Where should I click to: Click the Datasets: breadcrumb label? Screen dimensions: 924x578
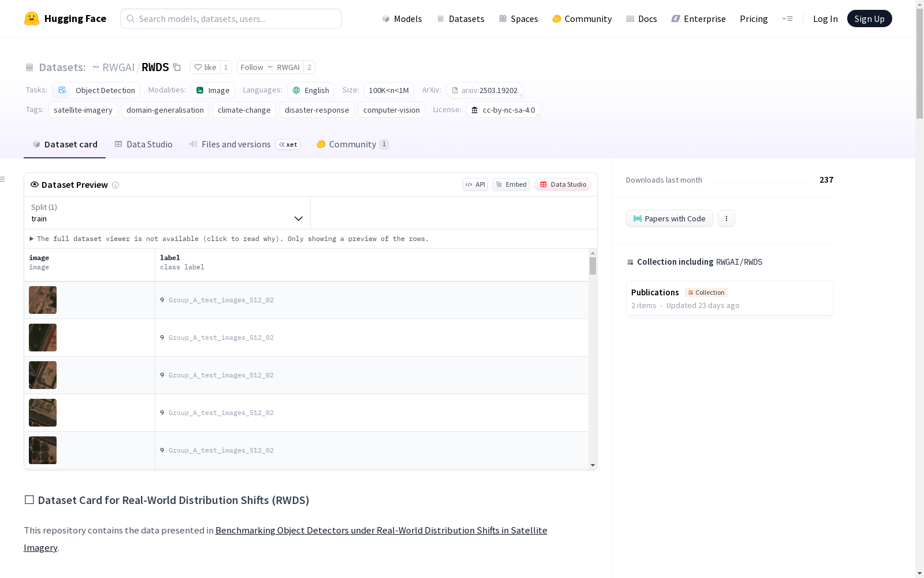pyautogui.click(x=62, y=67)
